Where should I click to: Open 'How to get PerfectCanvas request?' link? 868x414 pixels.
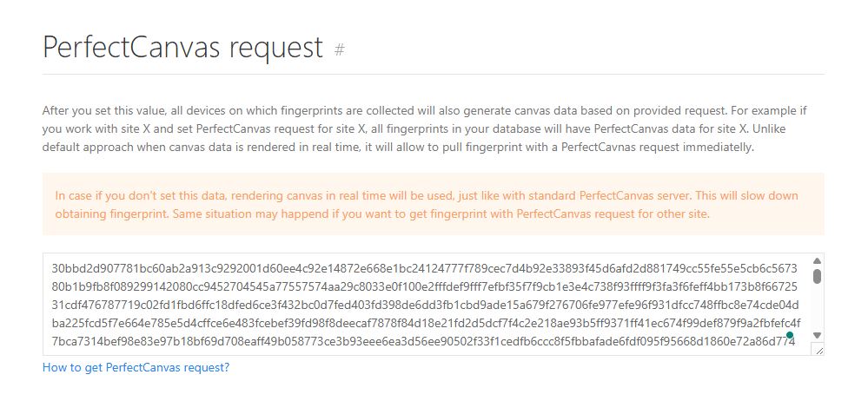tap(136, 367)
